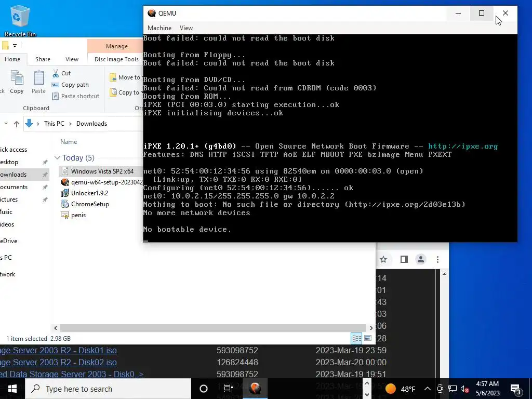Go up one folder level arrow
Screen dimensions: 532x399
click(x=16, y=124)
